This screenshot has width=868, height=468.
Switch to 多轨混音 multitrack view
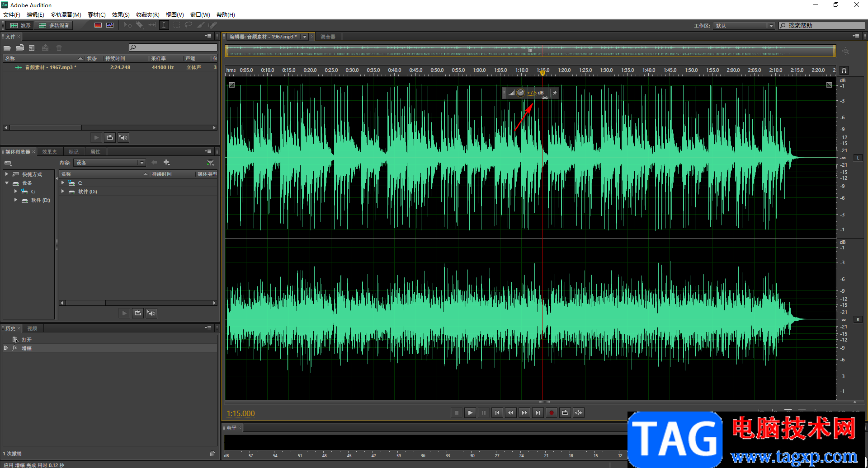pos(54,25)
